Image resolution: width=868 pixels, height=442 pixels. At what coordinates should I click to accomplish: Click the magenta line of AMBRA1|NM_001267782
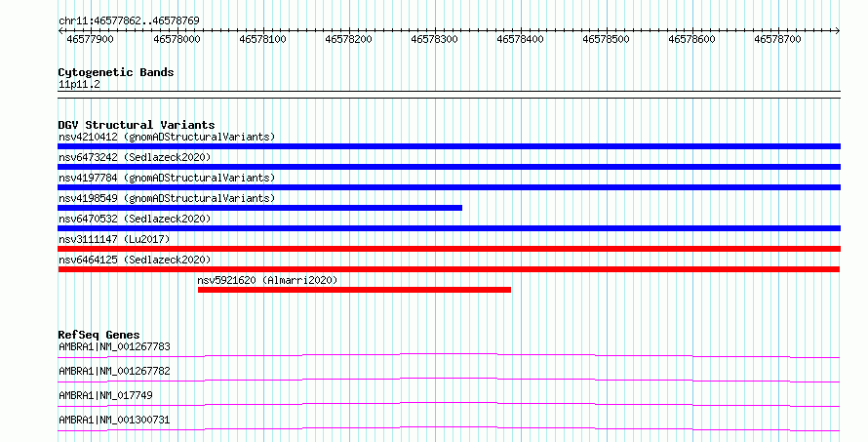(x=449, y=380)
